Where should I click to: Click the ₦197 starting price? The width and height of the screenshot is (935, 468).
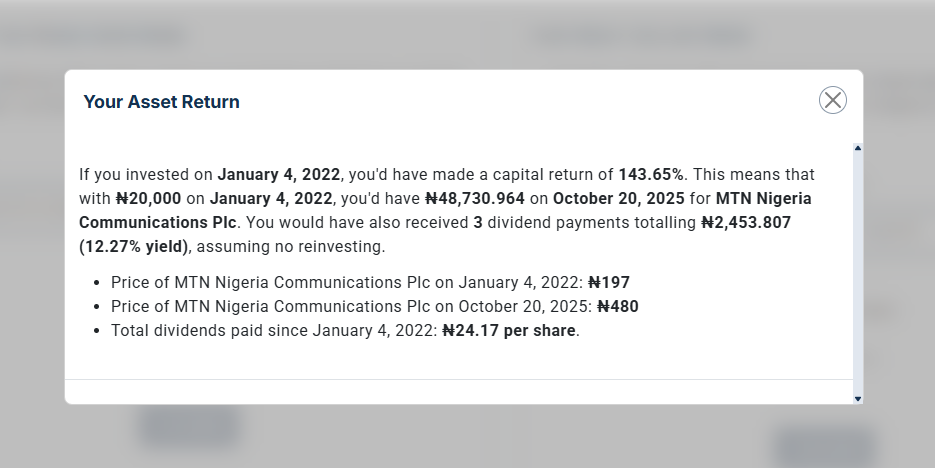[x=609, y=282]
